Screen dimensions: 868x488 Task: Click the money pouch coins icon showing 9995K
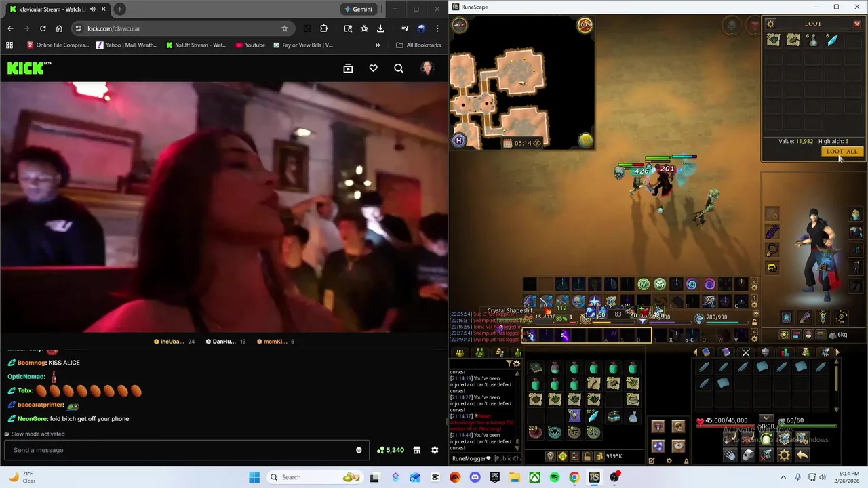(599, 455)
